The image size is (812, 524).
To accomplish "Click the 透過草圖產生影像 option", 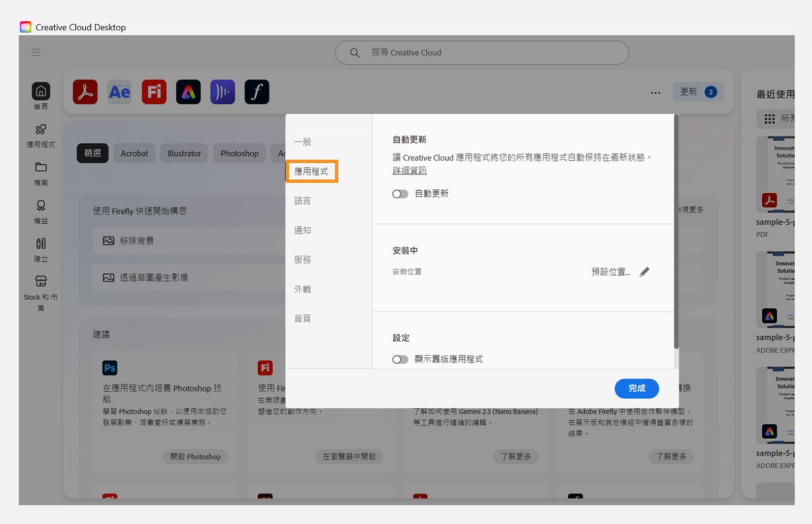I will (x=189, y=277).
